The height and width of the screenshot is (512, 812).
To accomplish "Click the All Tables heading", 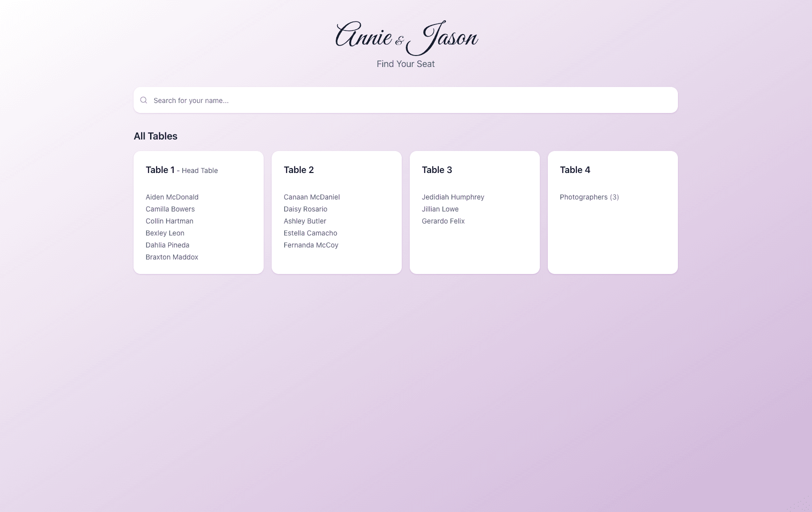I will point(155,136).
